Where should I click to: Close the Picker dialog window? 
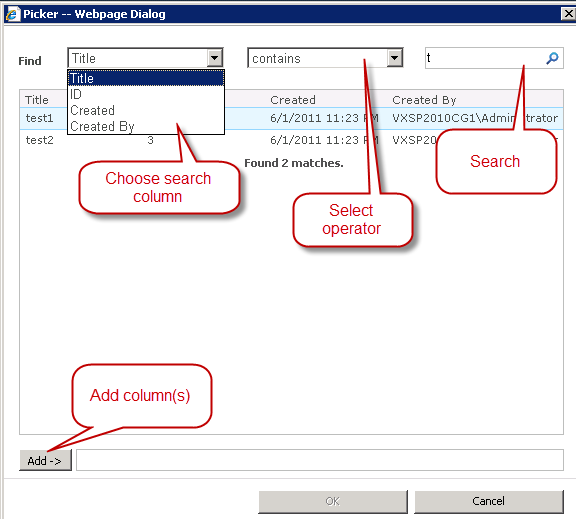568,14
